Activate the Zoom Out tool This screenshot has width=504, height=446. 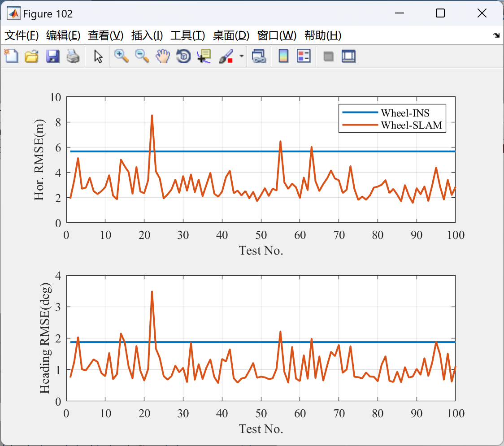pyautogui.click(x=142, y=56)
